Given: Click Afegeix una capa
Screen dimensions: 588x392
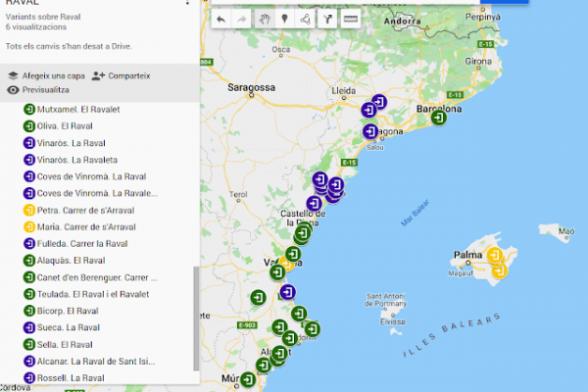Looking at the screenshot, I should pyautogui.click(x=46, y=75).
